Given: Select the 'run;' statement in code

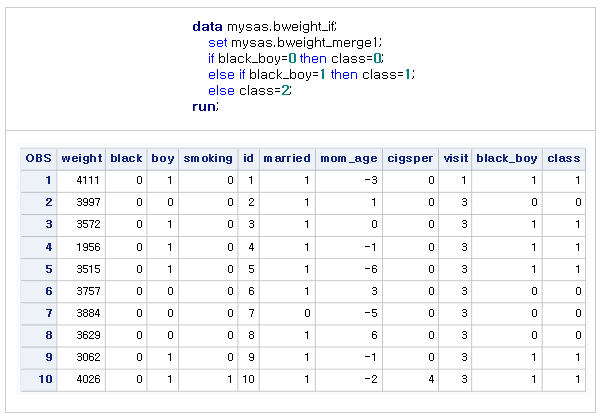Looking at the screenshot, I should click(205, 106).
